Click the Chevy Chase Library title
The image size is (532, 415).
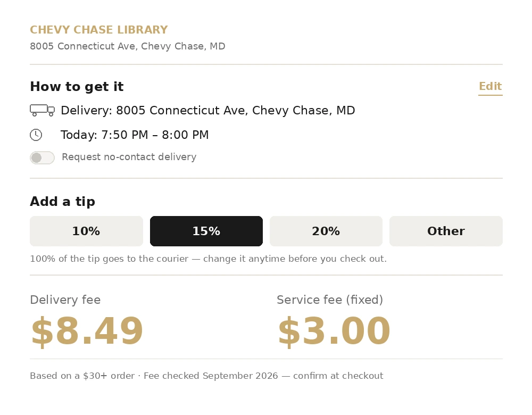(x=99, y=30)
